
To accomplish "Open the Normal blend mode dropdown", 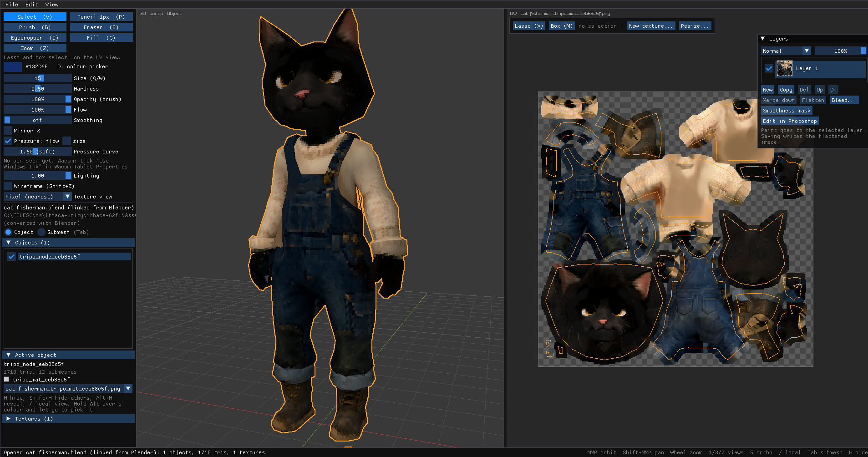I will pos(786,51).
